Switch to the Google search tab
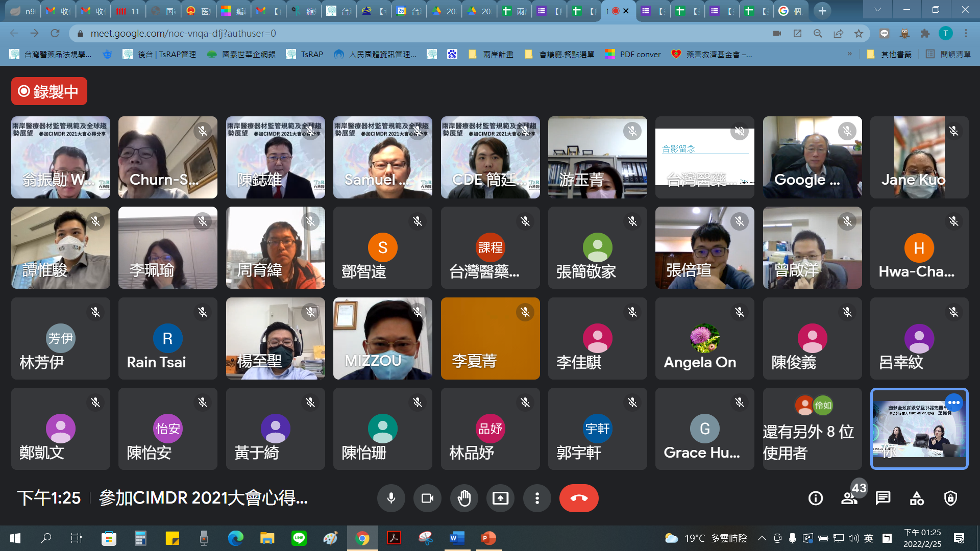 click(x=790, y=11)
